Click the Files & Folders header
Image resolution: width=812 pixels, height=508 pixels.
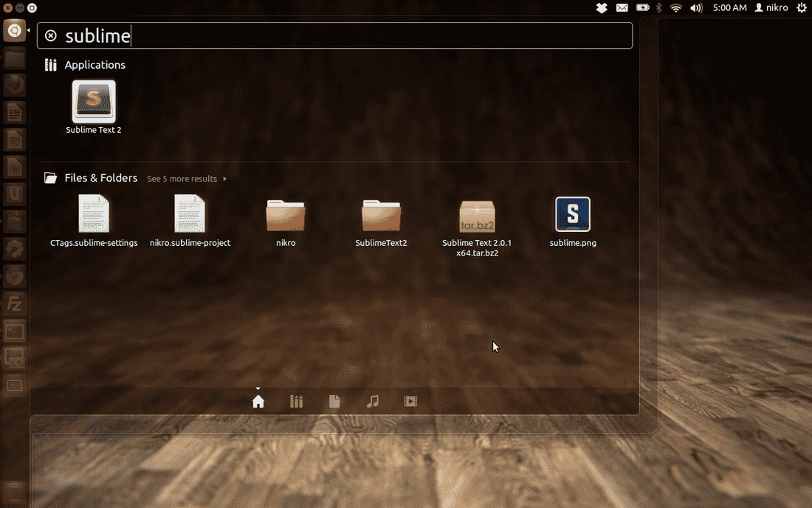[100, 178]
